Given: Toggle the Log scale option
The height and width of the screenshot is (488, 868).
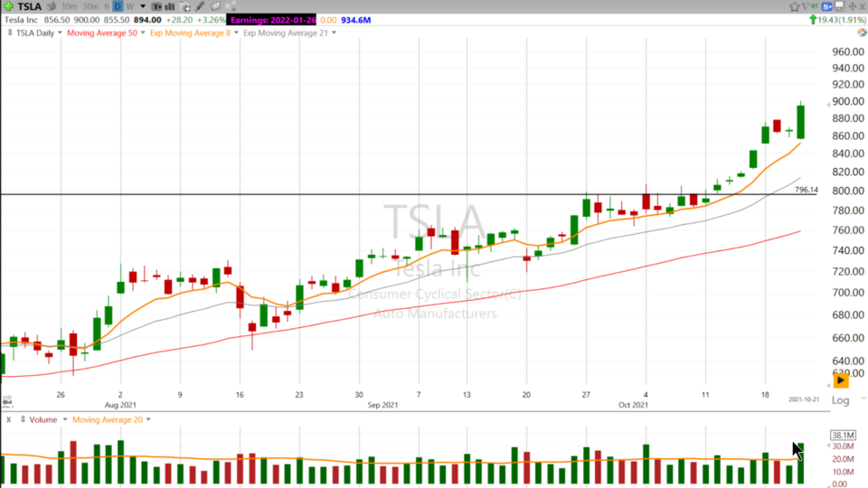Looking at the screenshot, I should click(840, 400).
